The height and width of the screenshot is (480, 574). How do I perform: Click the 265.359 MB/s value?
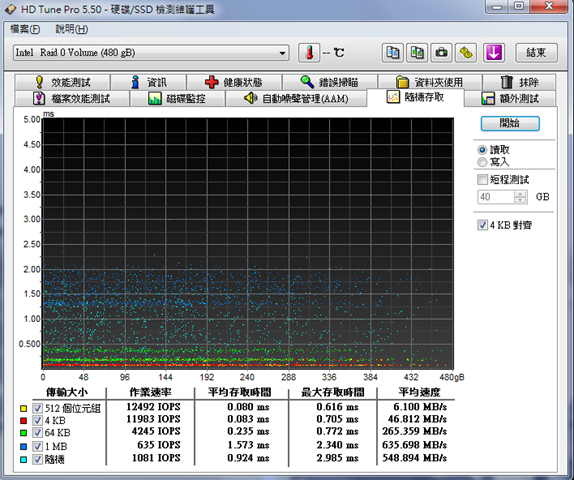point(414,431)
